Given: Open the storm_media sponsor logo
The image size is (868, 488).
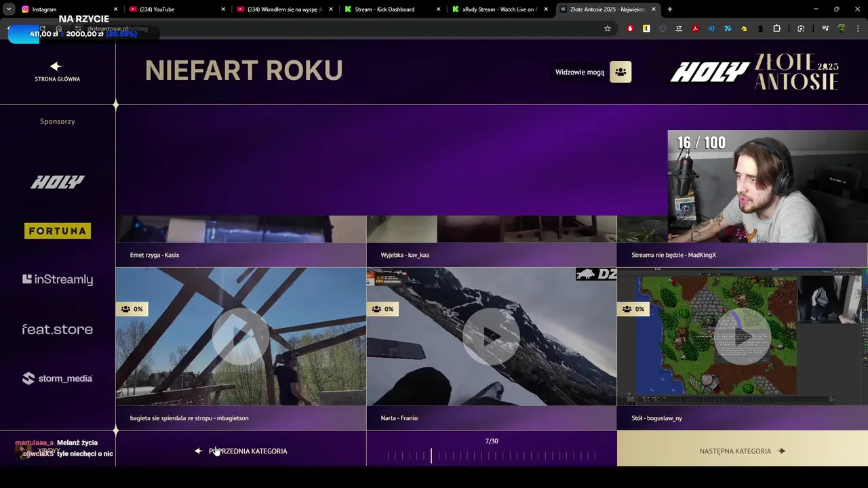Looking at the screenshot, I should click(x=58, y=378).
